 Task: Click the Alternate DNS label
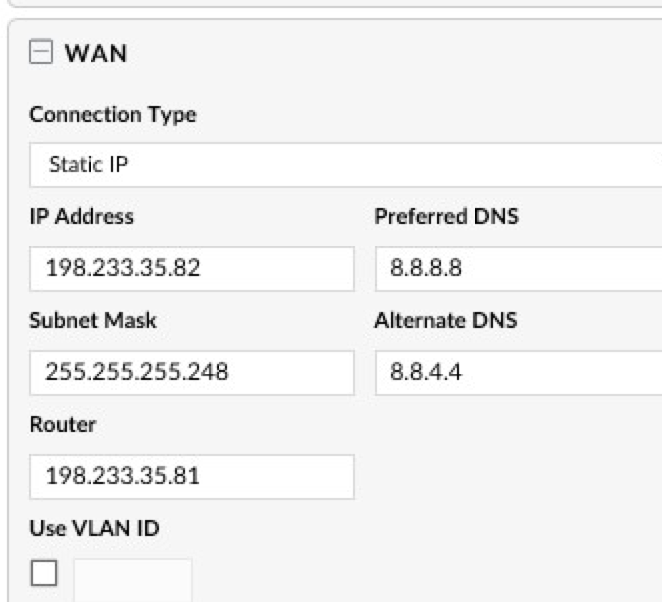pos(445,321)
